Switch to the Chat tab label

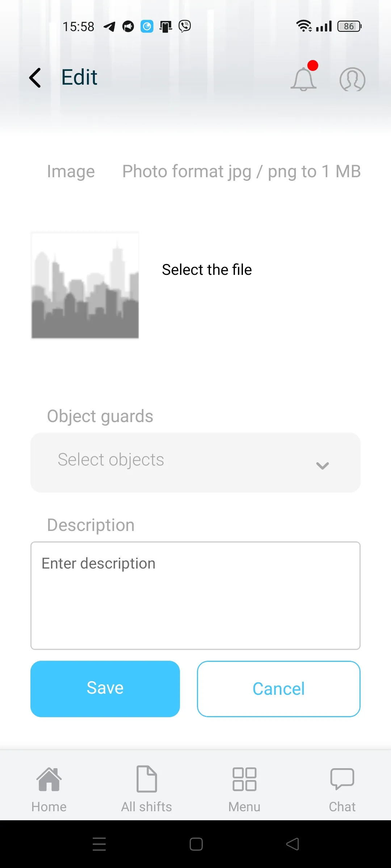[x=342, y=807]
